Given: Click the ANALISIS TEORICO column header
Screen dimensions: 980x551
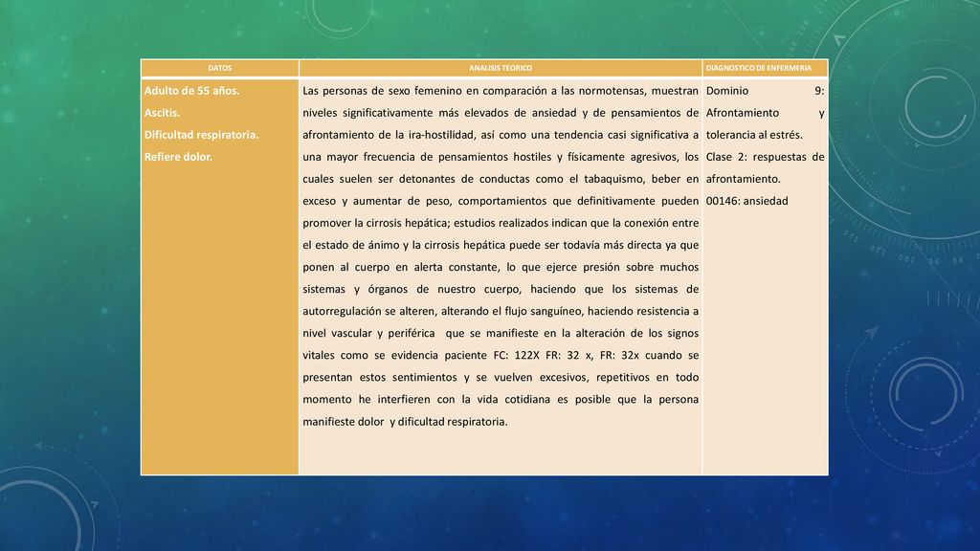Looking at the screenshot, I should [500, 68].
